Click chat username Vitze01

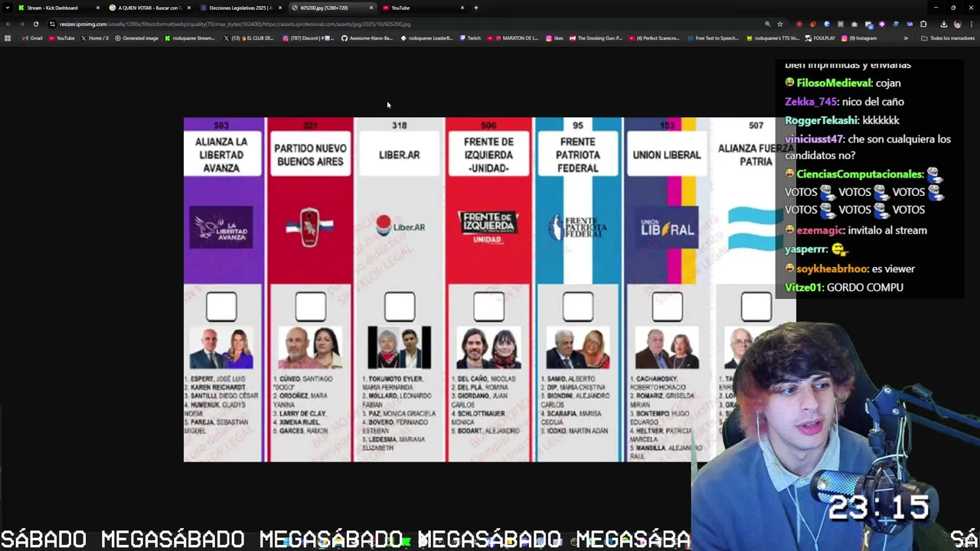pyautogui.click(x=803, y=288)
